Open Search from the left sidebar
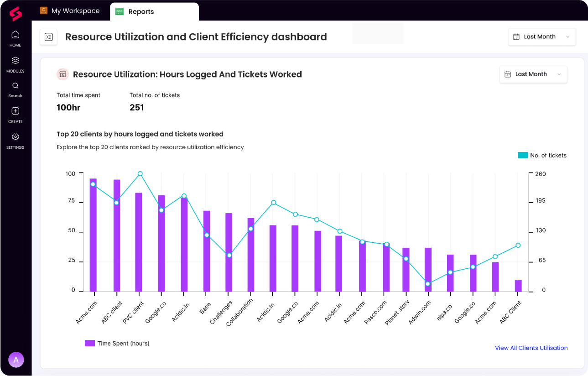588x376 pixels. 15,89
